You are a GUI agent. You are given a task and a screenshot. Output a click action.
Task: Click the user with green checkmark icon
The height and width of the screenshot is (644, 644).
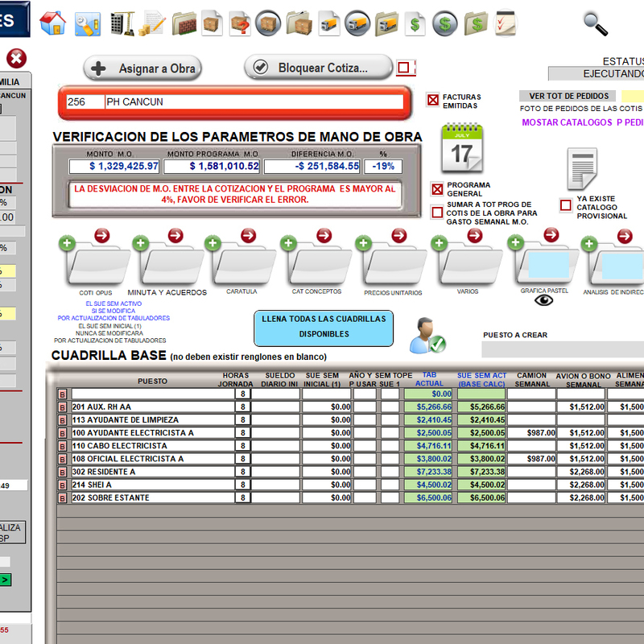pyautogui.click(x=425, y=336)
